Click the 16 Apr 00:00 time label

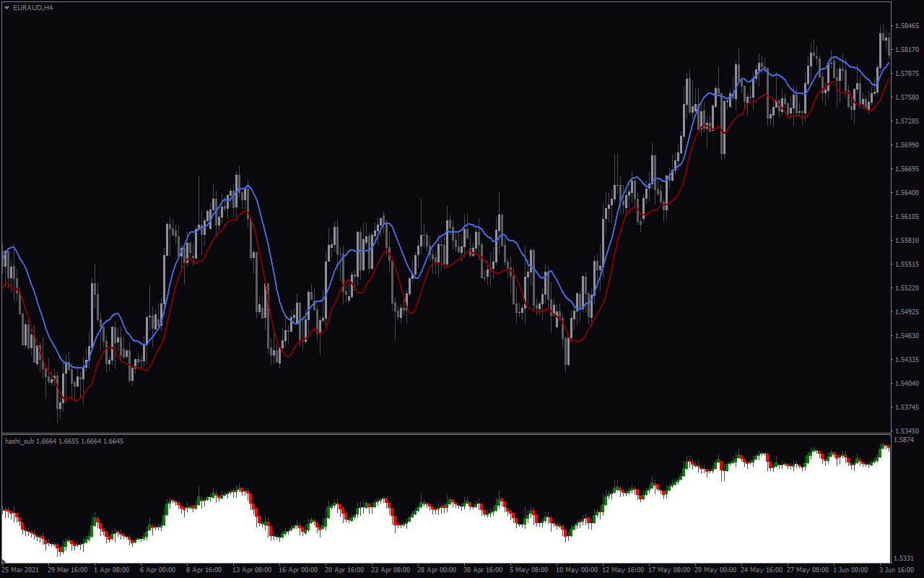pos(298,570)
